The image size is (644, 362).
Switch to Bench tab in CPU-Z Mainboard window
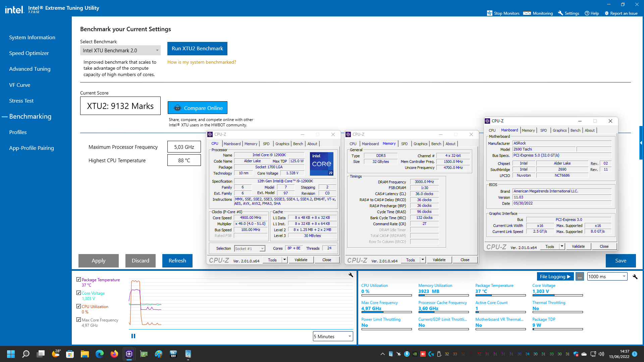[x=575, y=130]
